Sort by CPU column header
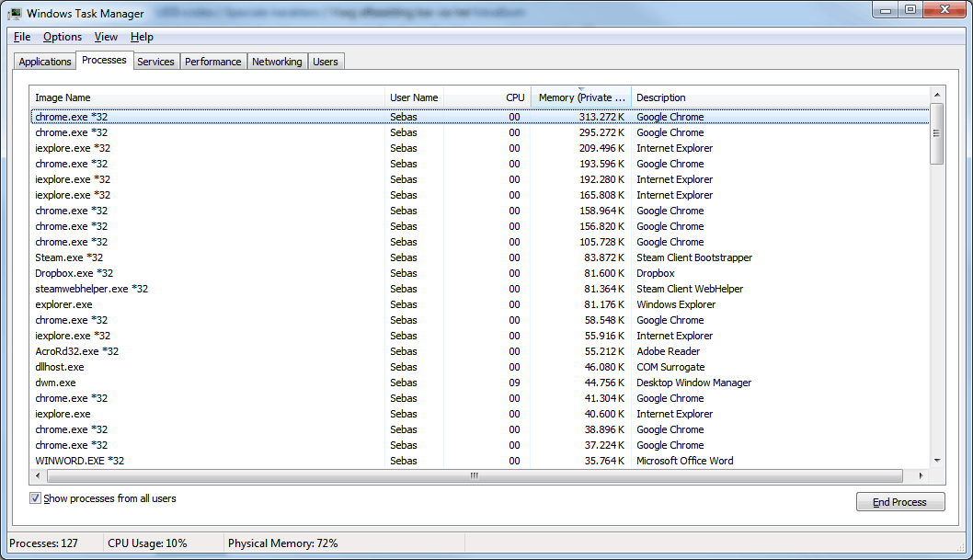This screenshot has width=973, height=560. [487, 97]
